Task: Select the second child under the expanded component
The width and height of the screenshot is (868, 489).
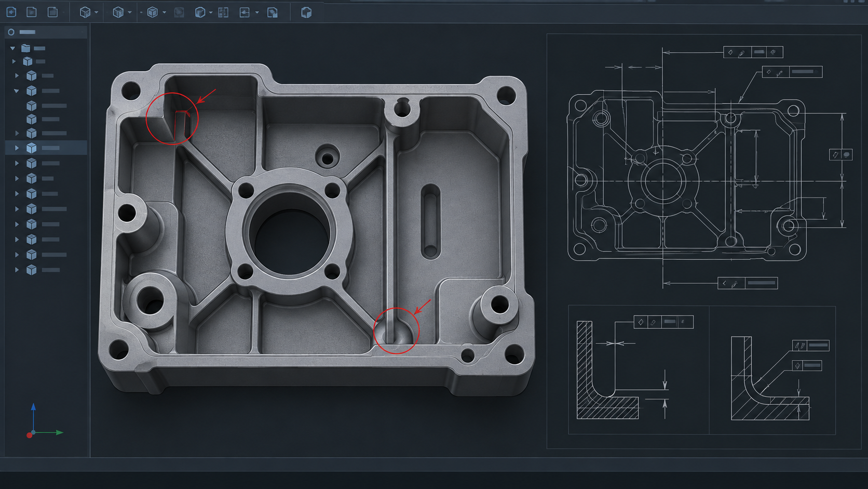Action: [x=43, y=120]
